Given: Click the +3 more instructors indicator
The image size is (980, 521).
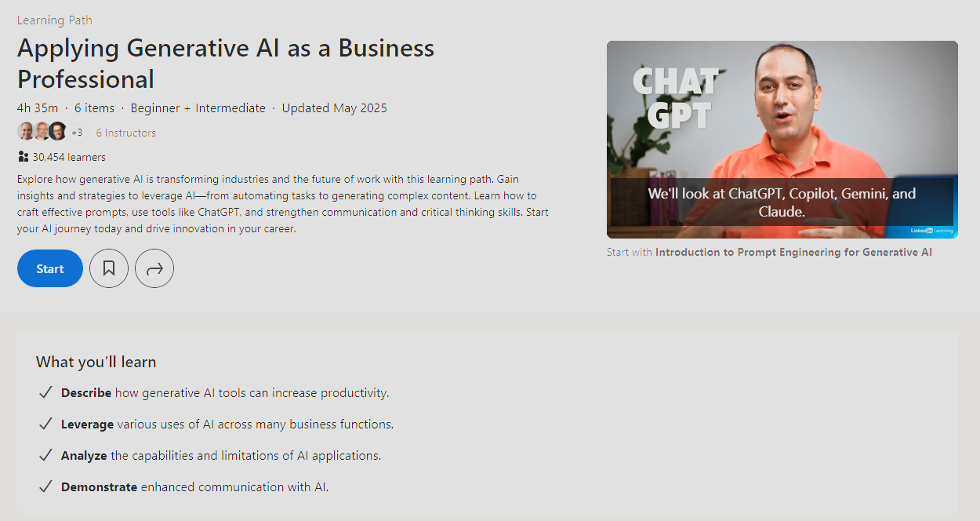Looking at the screenshot, I should [x=77, y=133].
